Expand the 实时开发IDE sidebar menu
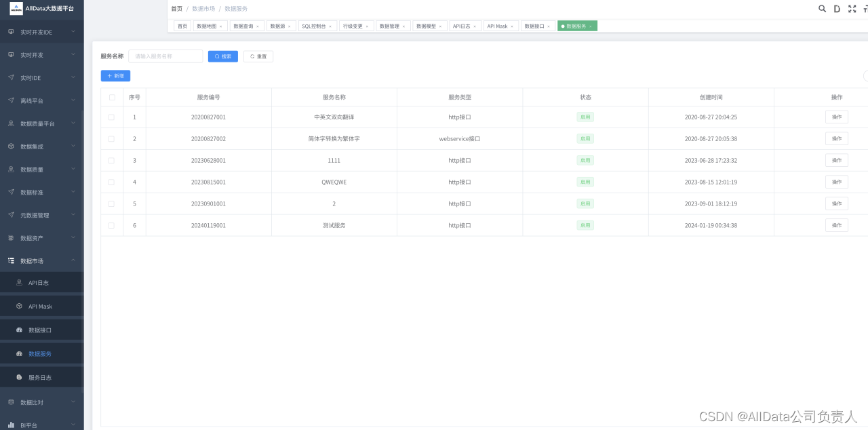 (73, 32)
